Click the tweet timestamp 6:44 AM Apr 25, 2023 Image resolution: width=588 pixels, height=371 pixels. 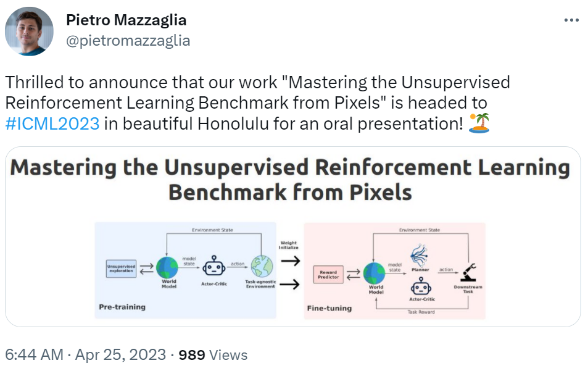pos(85,355)
